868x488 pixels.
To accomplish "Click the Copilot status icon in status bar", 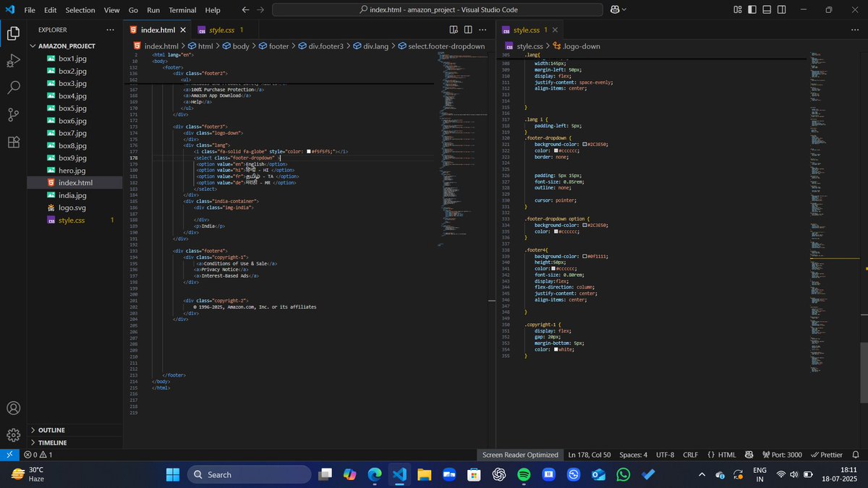I will (751, 455).
